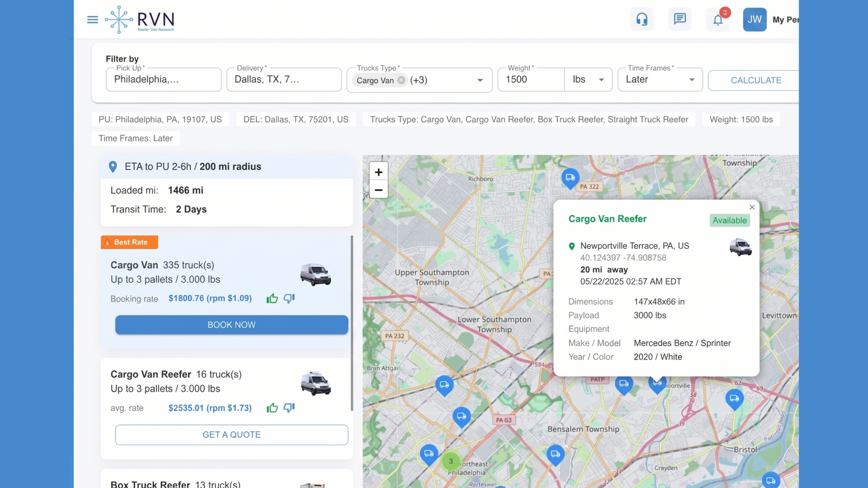Viewport: 868px width, 488px height.
Task: Thumbs up the Cargo Van booking rate
Action: pos(272,299)
